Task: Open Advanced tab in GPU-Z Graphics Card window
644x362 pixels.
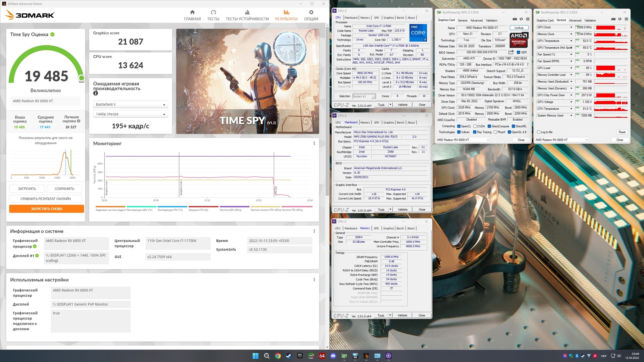Action: (476, 20)
